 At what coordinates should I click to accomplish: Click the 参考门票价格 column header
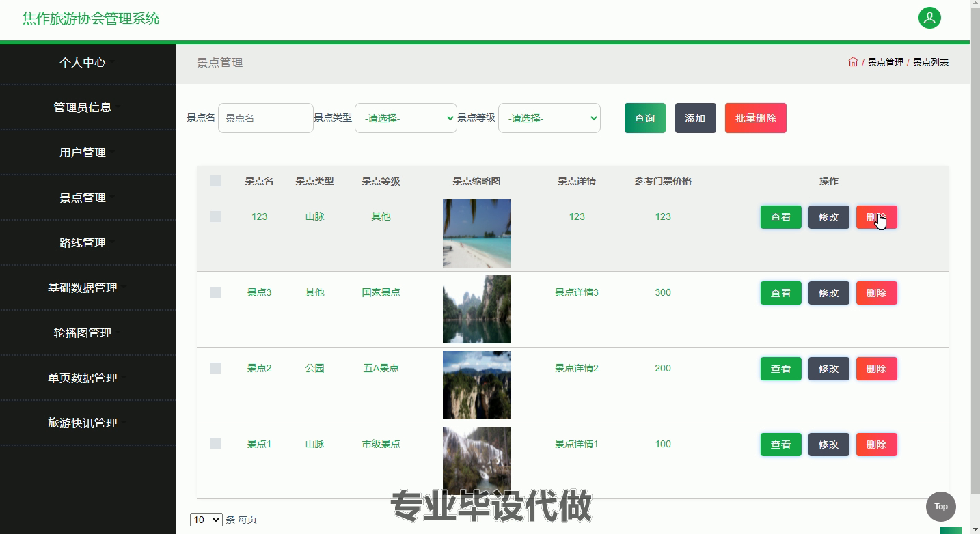663,181
